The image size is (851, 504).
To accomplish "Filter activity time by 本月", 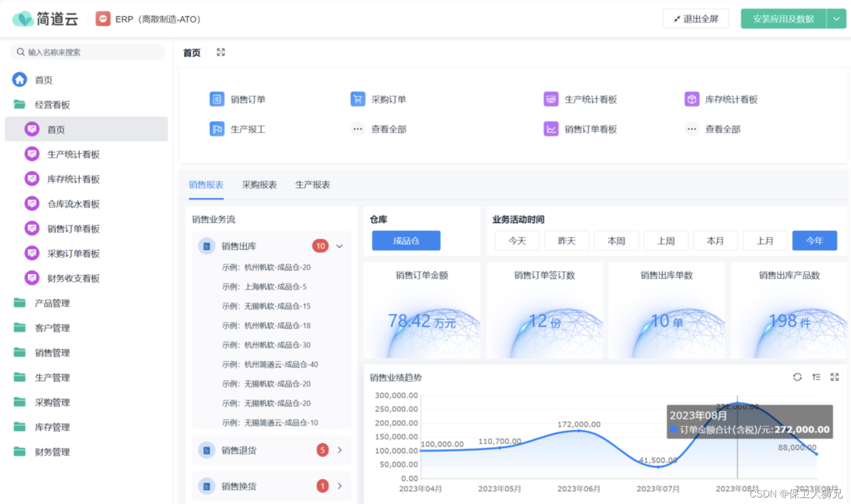I will pyautogui.click(x=715, y=241).
